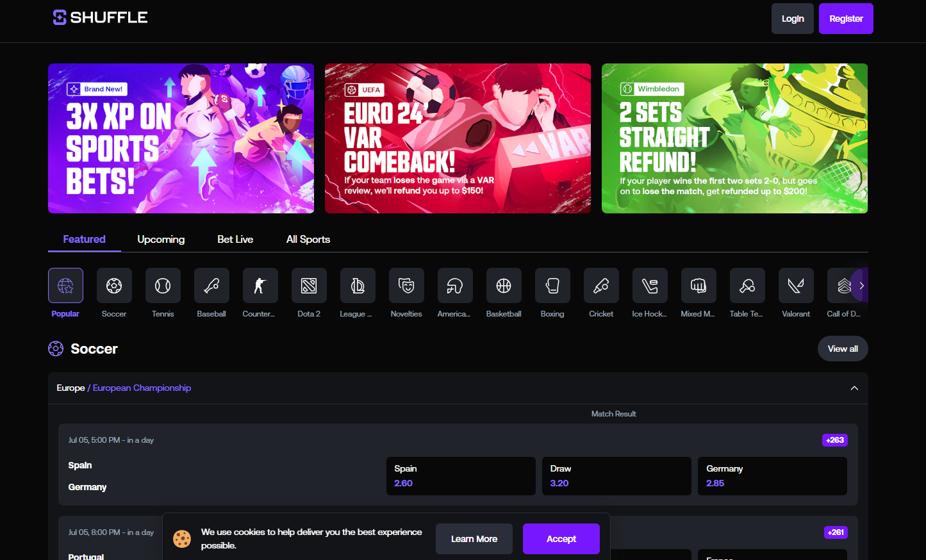Screen dimensions: 926x560
Task: Select the Valorant category icon
Action: (796, 285)
